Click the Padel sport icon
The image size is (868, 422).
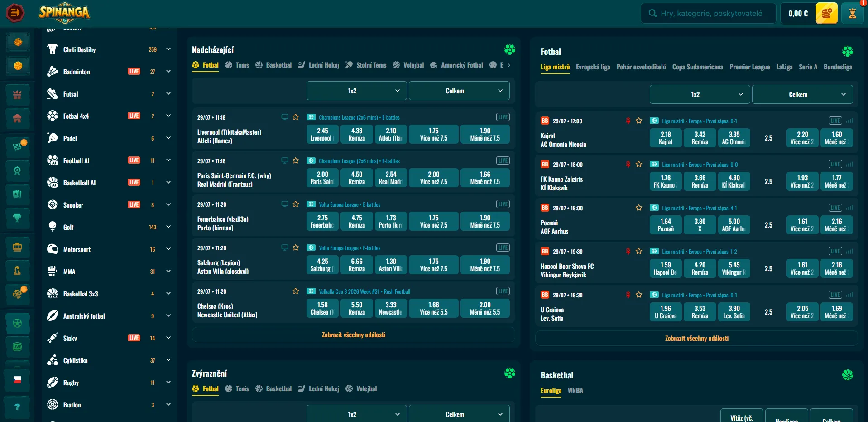(x=53, y=138)
